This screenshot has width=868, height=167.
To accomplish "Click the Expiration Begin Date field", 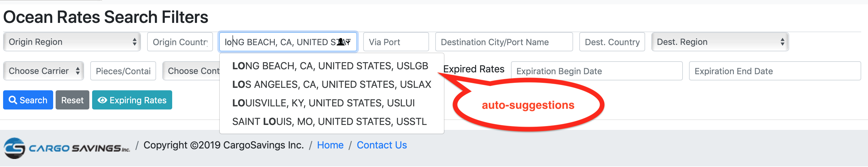I will coord(597,71).
